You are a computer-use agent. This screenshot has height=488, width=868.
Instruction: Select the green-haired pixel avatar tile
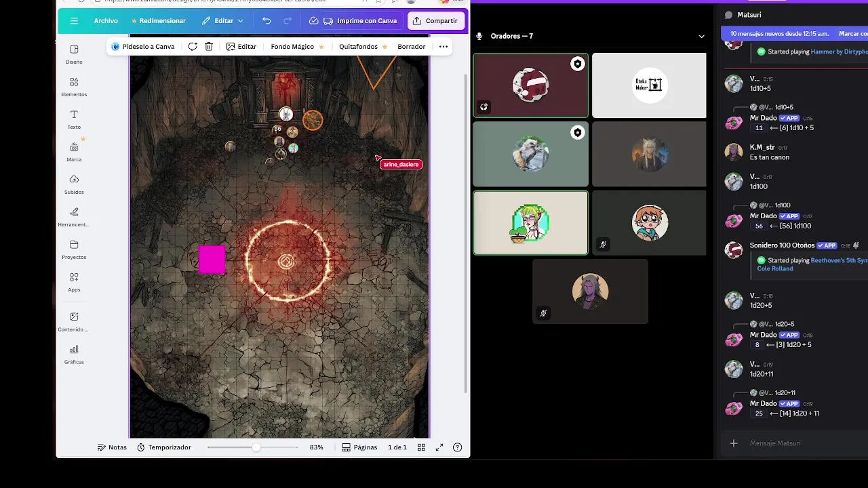point(530,223)
